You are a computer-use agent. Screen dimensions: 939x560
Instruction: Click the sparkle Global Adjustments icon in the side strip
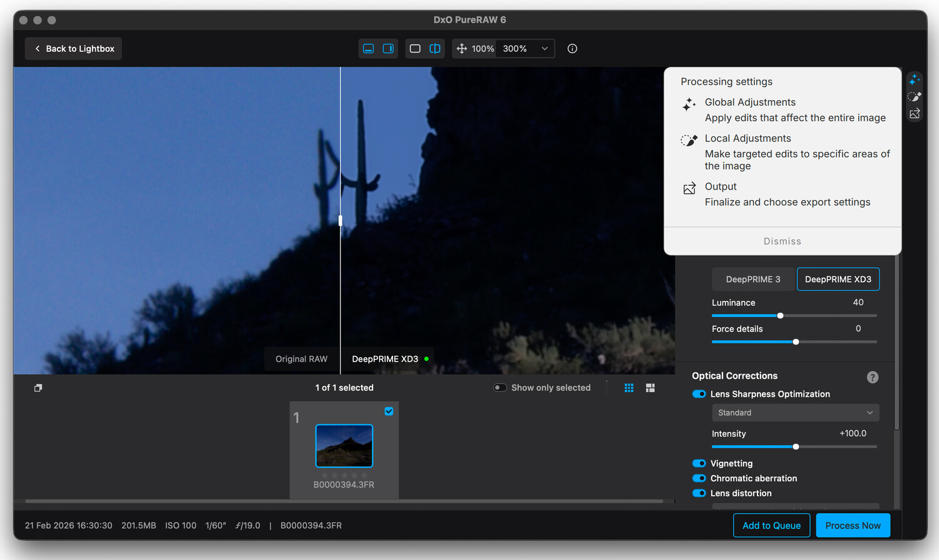915,79
